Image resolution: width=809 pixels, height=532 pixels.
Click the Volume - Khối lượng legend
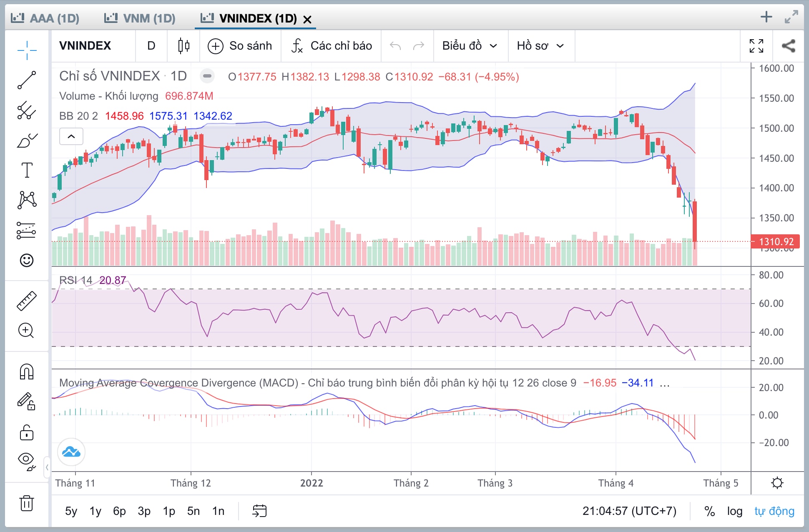[109, 96]
